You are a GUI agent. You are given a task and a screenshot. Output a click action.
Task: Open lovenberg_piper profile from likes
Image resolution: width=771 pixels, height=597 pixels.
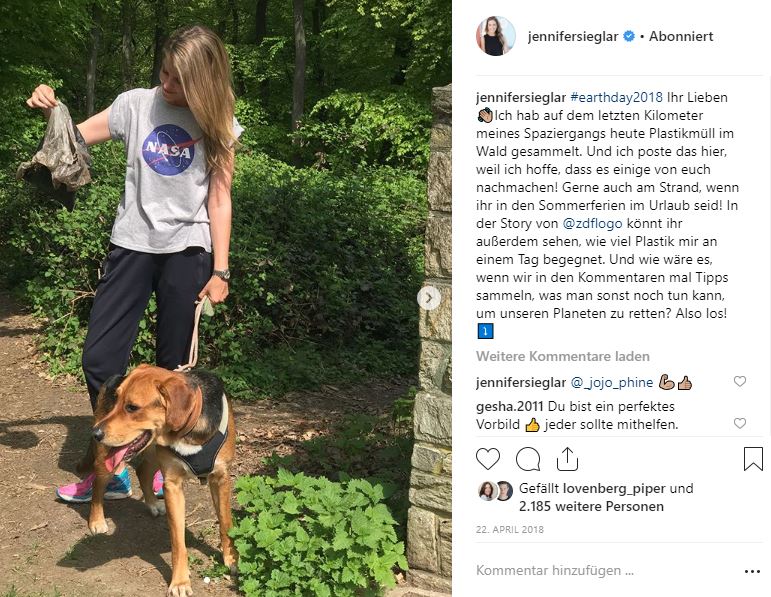click(614, 488)
